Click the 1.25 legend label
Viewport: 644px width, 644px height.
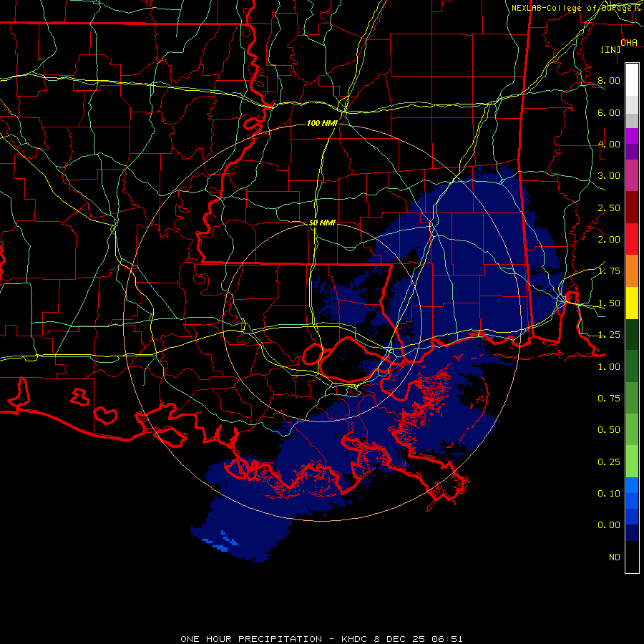[609, 335]
